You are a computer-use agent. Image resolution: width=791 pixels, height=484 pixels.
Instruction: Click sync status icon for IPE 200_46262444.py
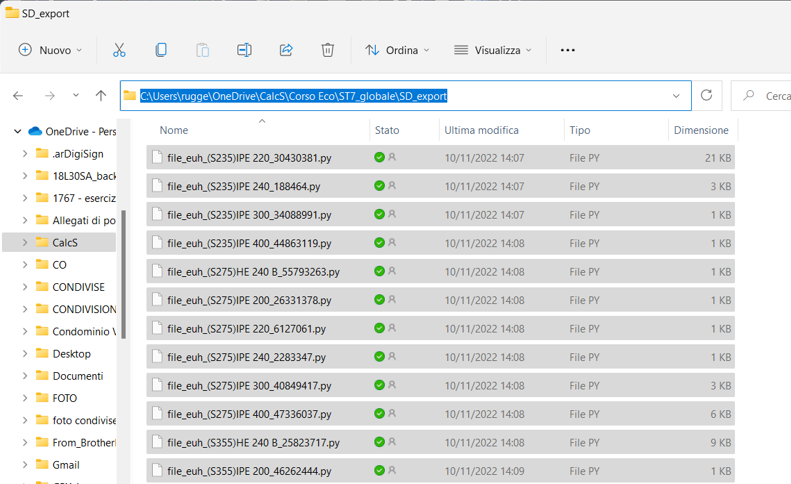pyautogui.click(x=379, y=470)
